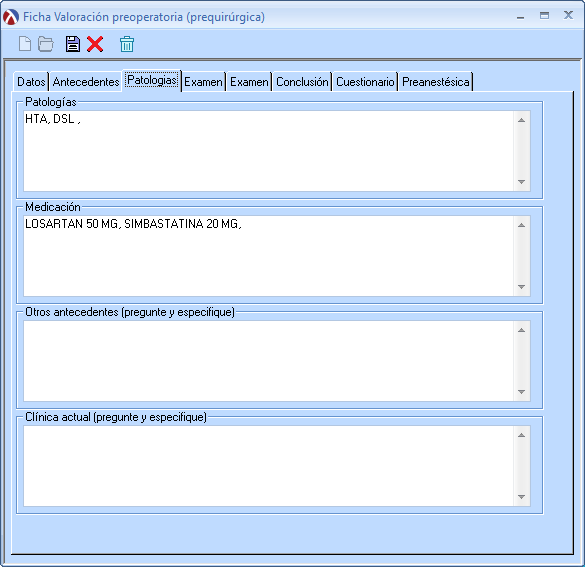Click the Patologías text field containing HTA, DSL

269,151
